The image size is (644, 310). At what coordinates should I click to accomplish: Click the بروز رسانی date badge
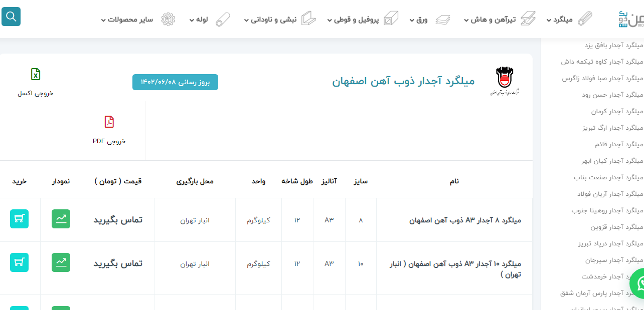click(x=175, y=82)
